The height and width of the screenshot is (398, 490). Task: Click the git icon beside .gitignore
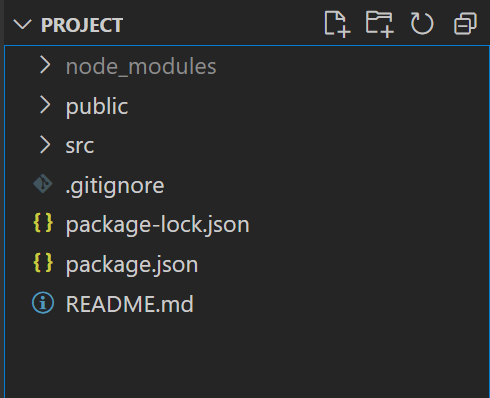(43, 184)
